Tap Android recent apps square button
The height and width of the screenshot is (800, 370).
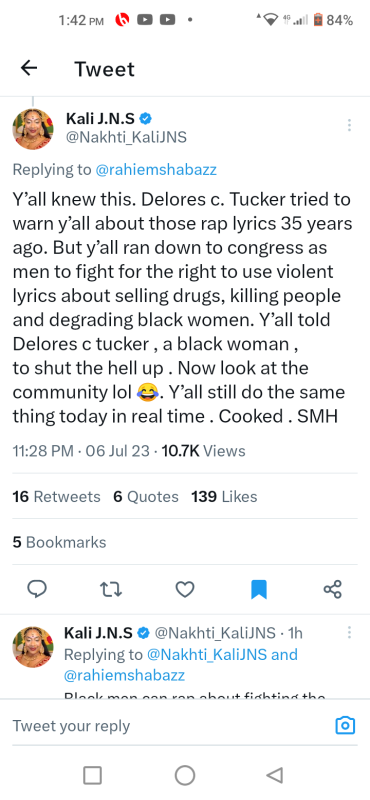[x=92, y=776]
